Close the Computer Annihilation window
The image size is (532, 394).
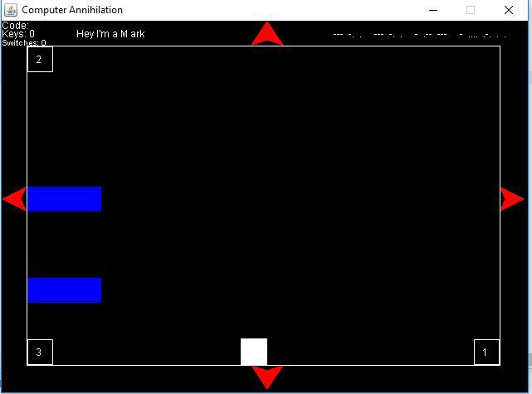point(509,10)
